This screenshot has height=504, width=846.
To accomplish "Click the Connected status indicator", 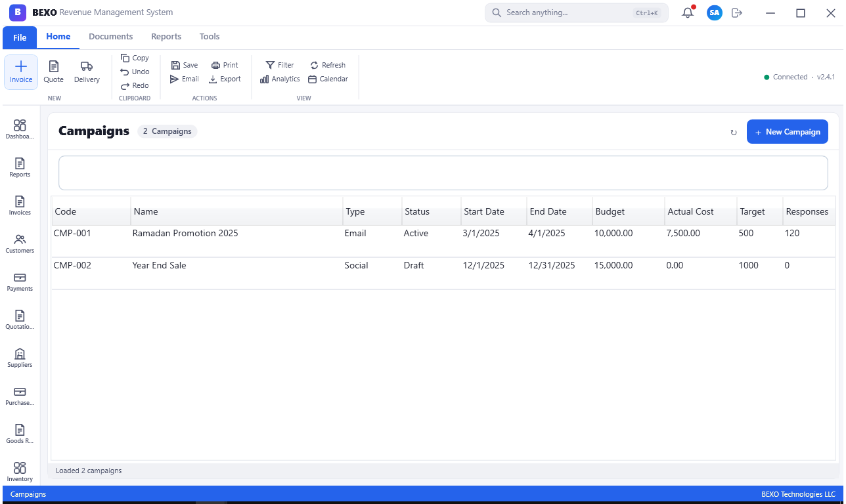I will point(786,77).
